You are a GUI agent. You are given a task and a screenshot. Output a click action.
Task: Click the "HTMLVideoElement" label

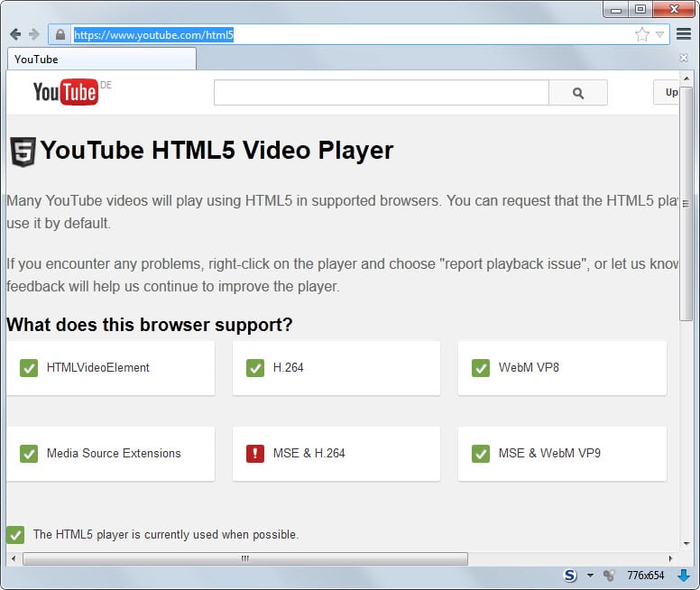click(97, 367)
